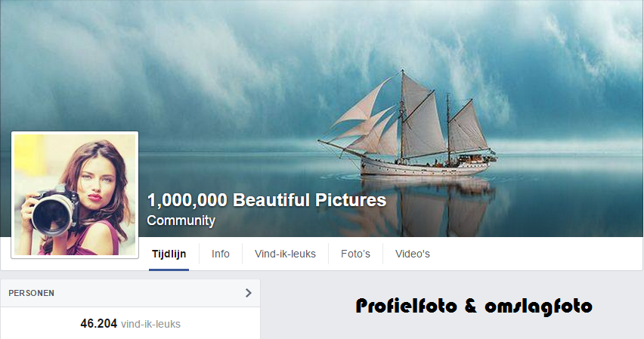The height and width of the screenshot is (339, 644).
Task: Switch to the Info tab
Action: pos(221,254)
